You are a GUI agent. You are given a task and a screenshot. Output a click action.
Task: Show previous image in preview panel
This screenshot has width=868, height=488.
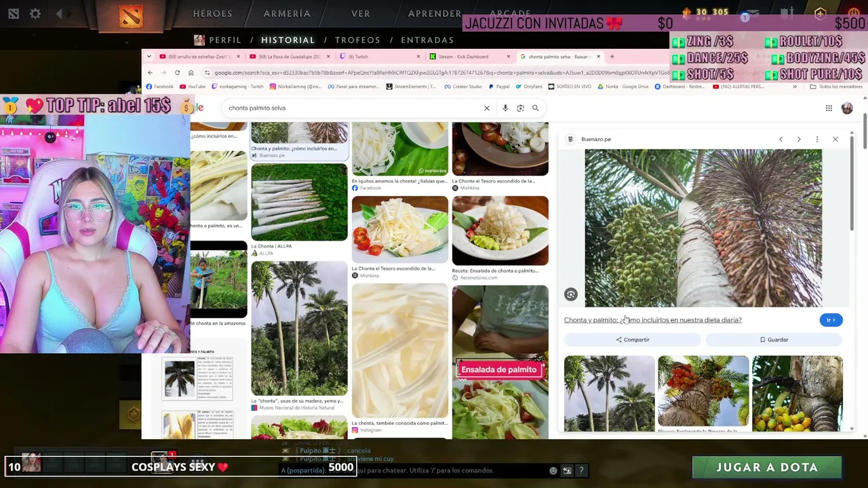click(781, 139)
